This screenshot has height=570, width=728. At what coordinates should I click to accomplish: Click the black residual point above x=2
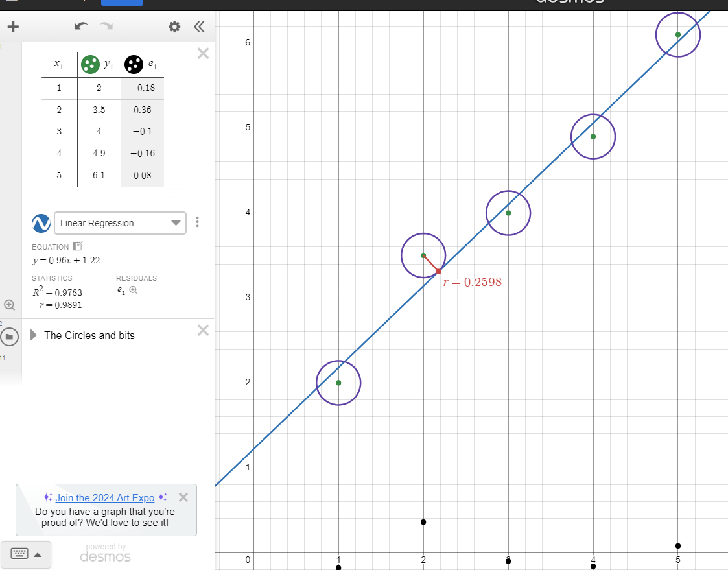pyautogui.click(x=423, y=522)
